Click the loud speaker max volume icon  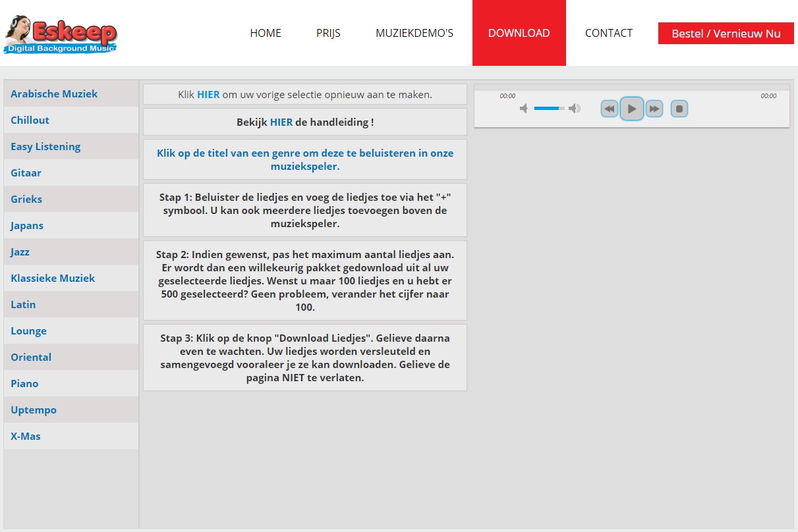pyautogui.click(x=575, y=109)
